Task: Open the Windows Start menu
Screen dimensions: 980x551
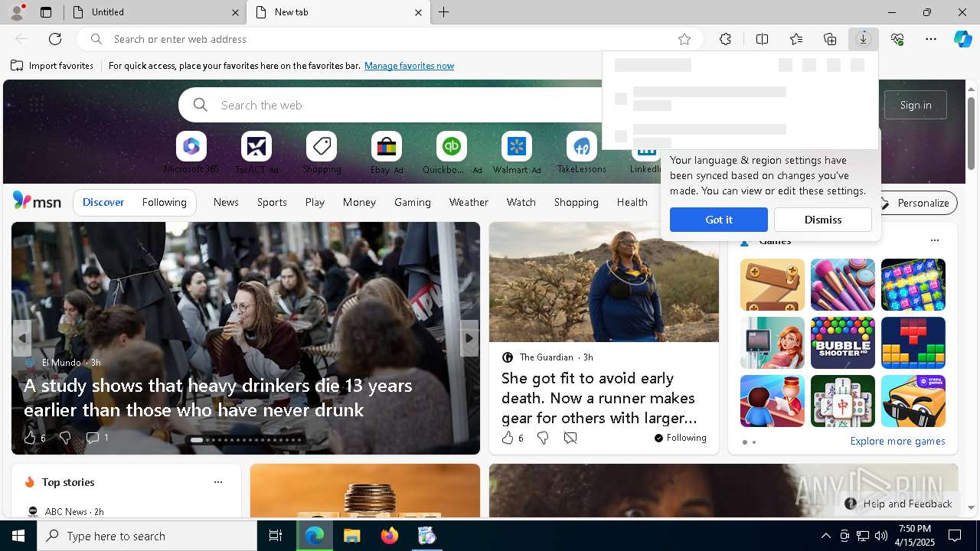Action: tap(18, 536)
